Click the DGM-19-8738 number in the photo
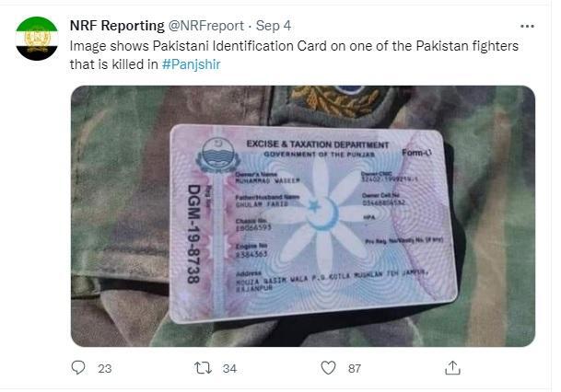561x392 pixels. (193, 234)
